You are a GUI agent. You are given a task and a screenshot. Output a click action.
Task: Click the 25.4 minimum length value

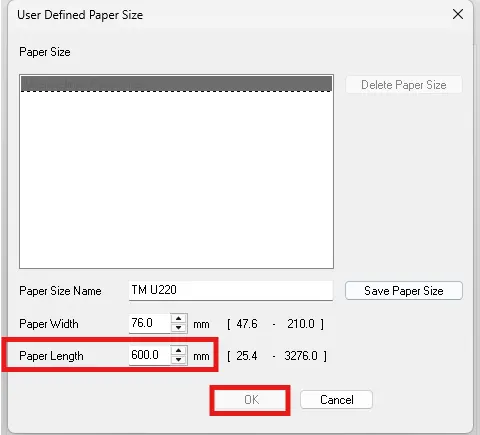pyautogui.click(x=247, y=356)
